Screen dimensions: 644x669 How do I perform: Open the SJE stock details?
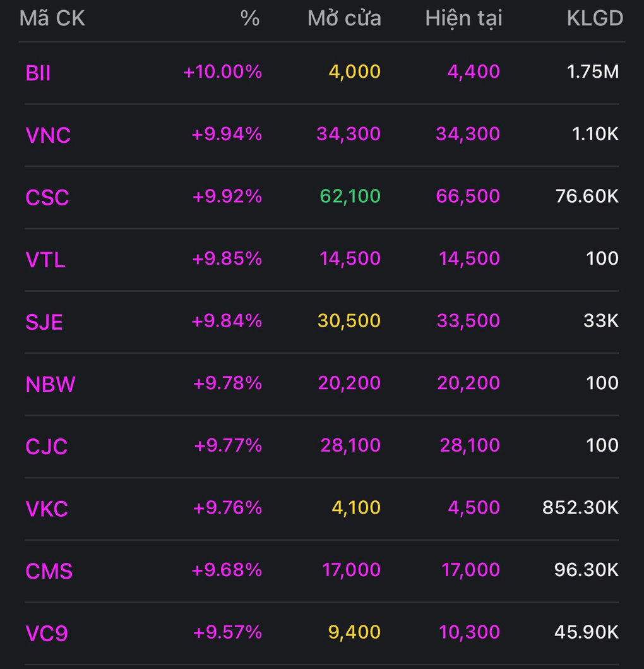(x=44, y=322)
